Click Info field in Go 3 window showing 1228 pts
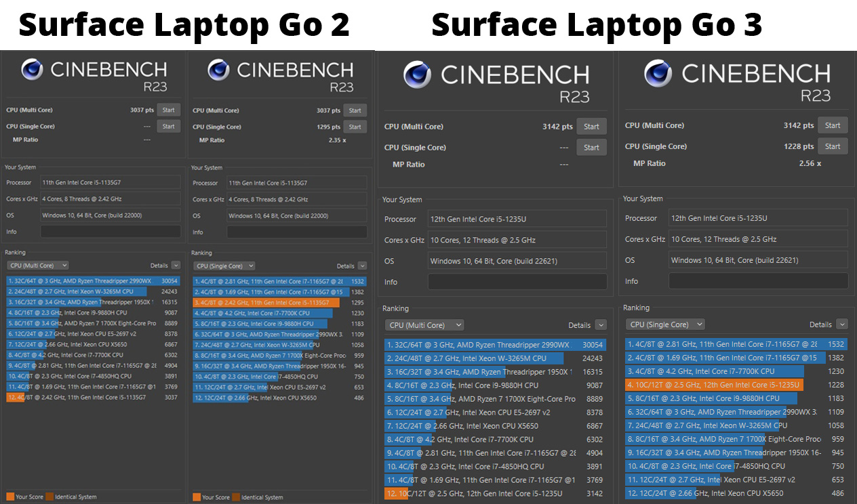Image resolution: width=857 pixels, height=504 pixels. pos(758,281)
